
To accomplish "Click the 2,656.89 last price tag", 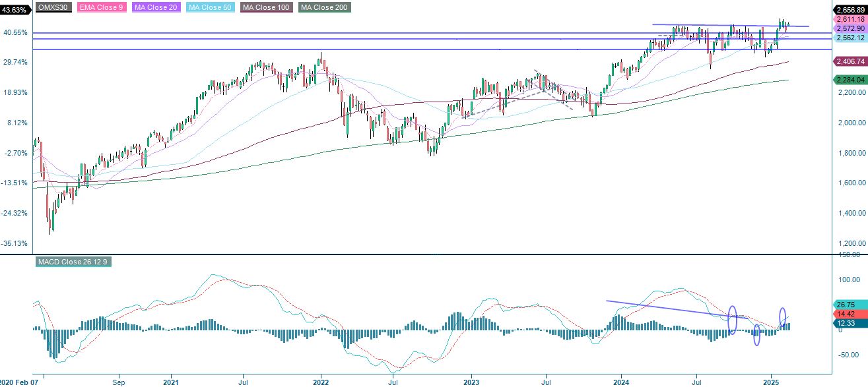I will (x=850, y=10).
